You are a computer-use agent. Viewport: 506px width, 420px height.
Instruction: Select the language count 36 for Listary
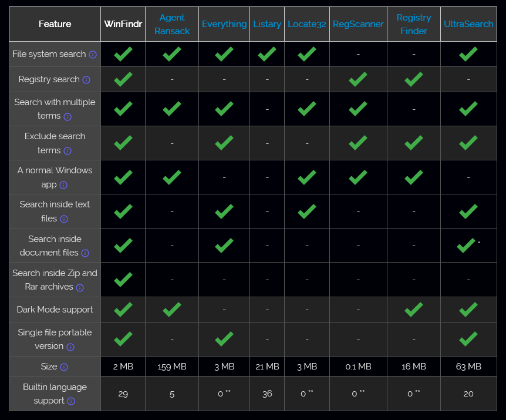(267, 394)
